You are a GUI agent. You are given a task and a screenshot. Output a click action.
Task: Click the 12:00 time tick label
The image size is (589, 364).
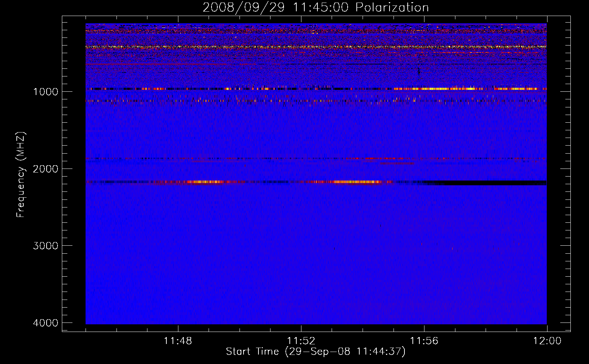(547, 341)
